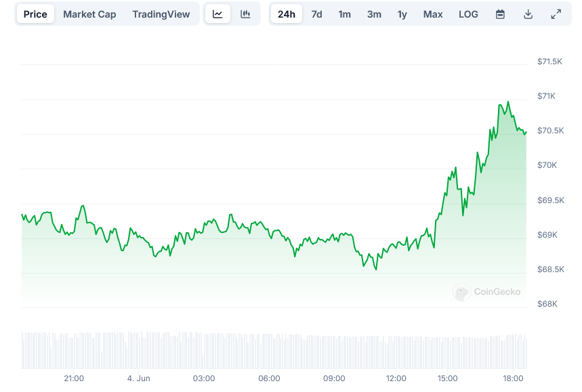Click the 4. Jun date marker
582x392 pixels.
click(x=138, y=378)
